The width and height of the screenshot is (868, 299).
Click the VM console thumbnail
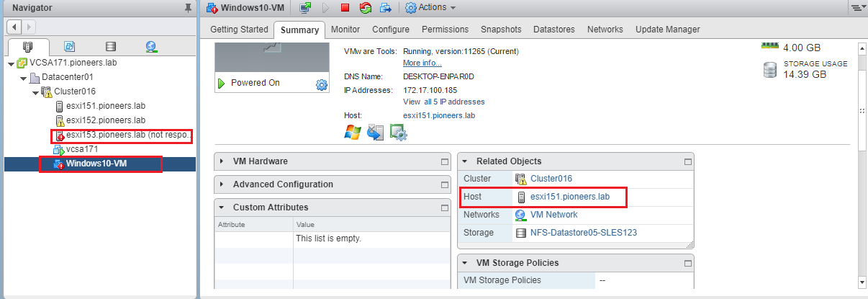[x=272, y=57]
